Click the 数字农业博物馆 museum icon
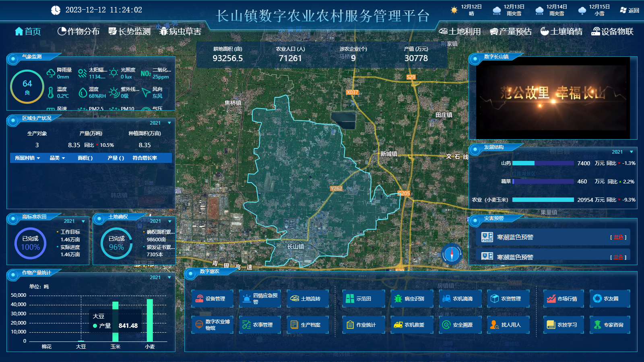Viewport: 644px width, 362px height. click(x=199, y=325)
